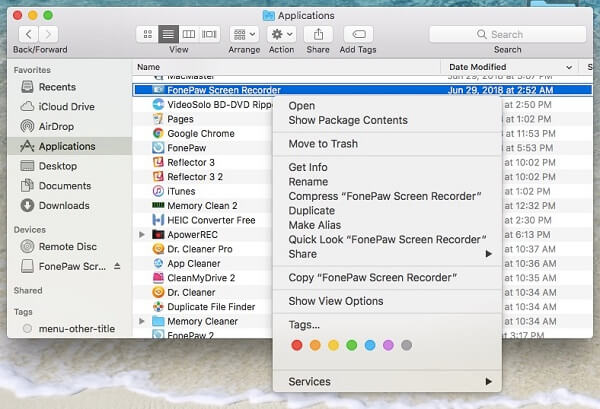Select VideoSolo BD-DVD Ripper row

click(x=203, y=104)
